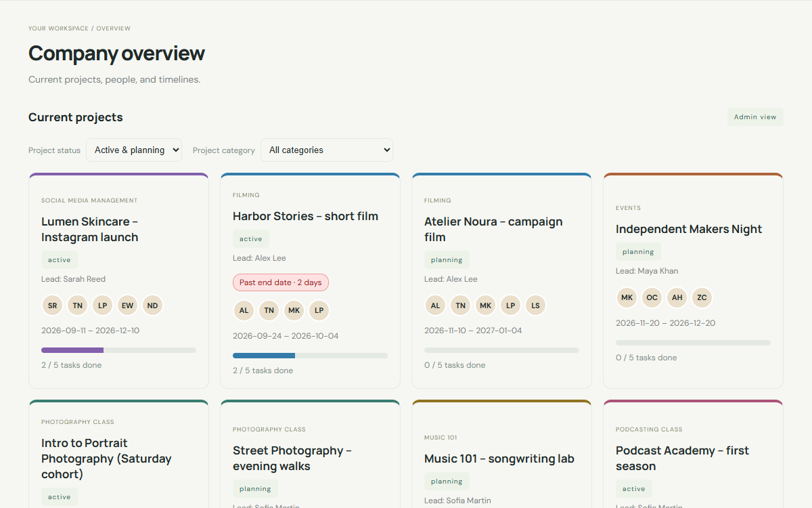Click ZC avatar on Independent Makers Night card
The height and width of the screenshot is (508, 812).
(702, 297)
